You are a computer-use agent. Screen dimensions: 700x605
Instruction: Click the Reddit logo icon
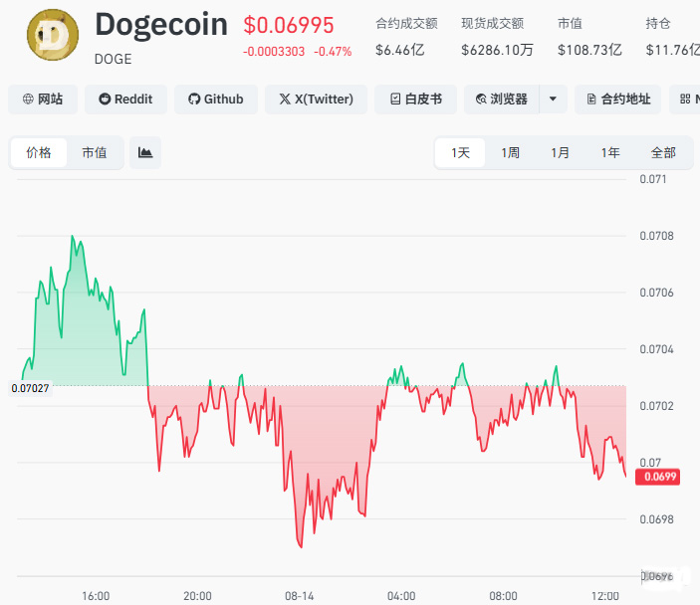pos(105,100)
